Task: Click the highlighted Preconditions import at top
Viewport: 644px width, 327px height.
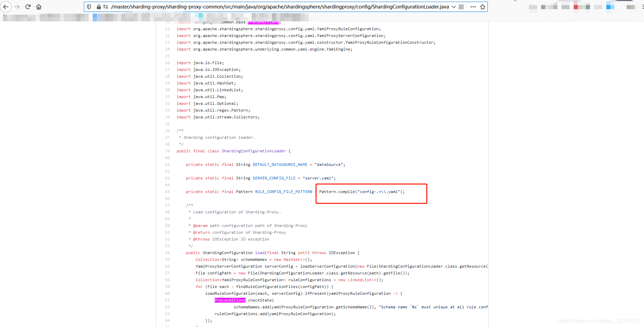Action: coord(263,22)
